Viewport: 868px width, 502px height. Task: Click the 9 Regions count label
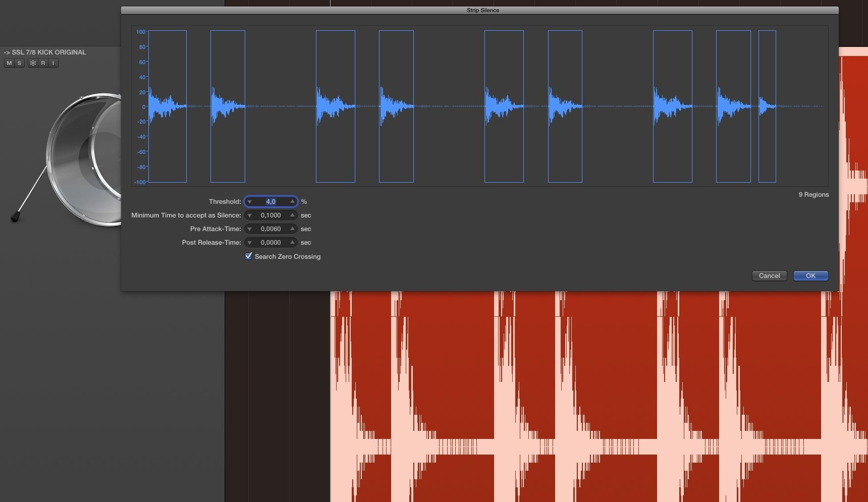click(813, 195)
